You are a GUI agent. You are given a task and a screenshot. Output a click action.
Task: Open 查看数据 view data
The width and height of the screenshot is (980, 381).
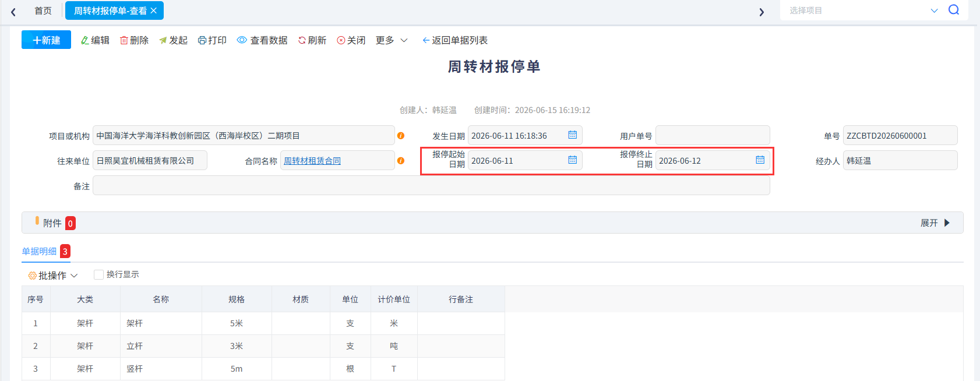click(x=262, y=40)
